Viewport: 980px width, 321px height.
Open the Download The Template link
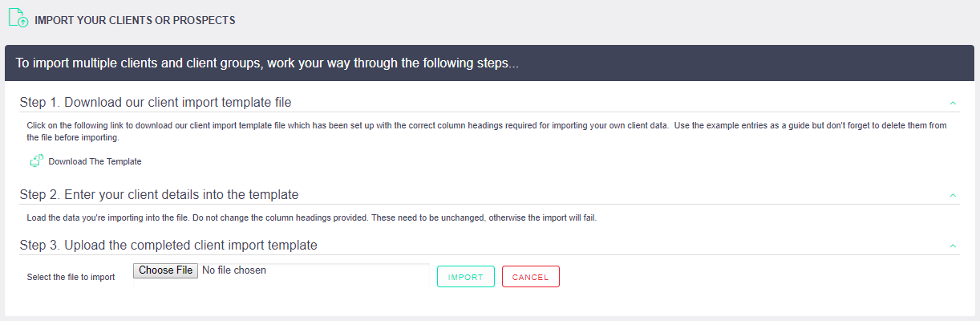point(95,161)
